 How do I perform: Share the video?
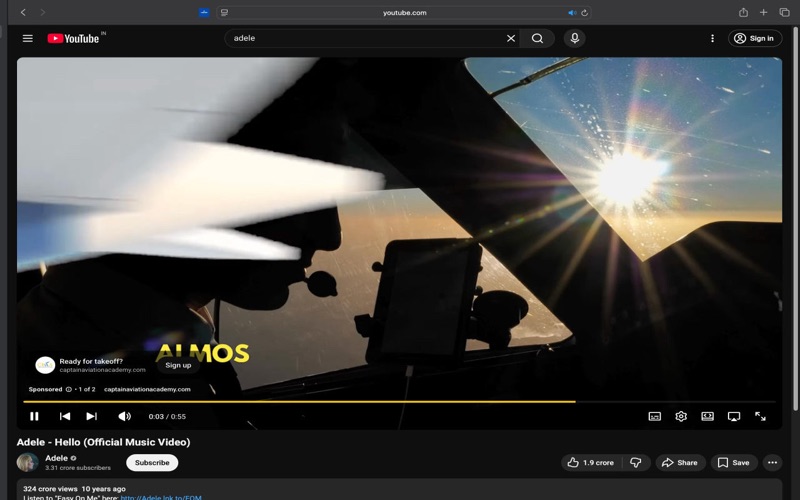[680, 463]
